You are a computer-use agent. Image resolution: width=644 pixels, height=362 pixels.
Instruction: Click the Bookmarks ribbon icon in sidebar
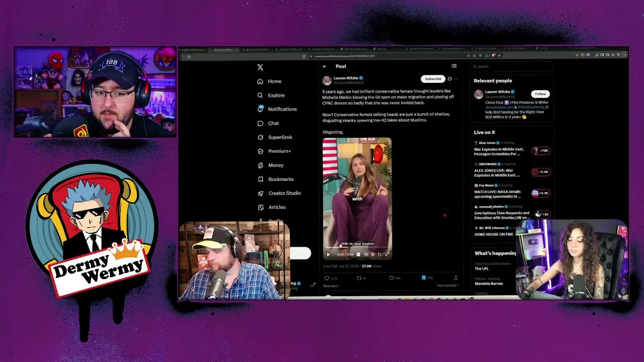pyautogui.click(x=260, y=179)
